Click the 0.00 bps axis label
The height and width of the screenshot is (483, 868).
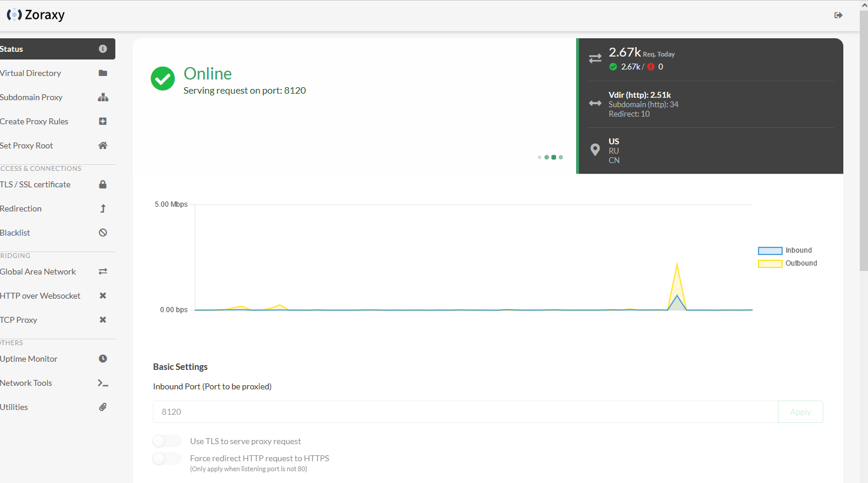point(174,310)
